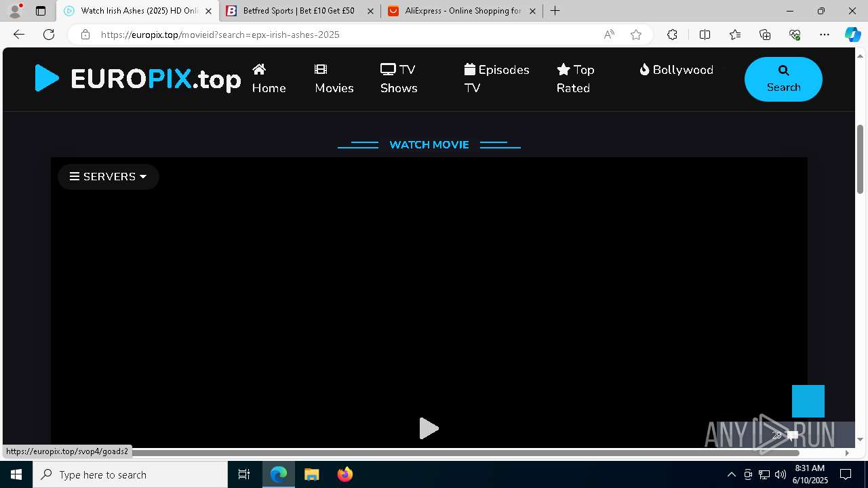The height and width of the screenshot is (488, 868).
Task: Expand the SERVERS dropdown
Action: point(108,176)
